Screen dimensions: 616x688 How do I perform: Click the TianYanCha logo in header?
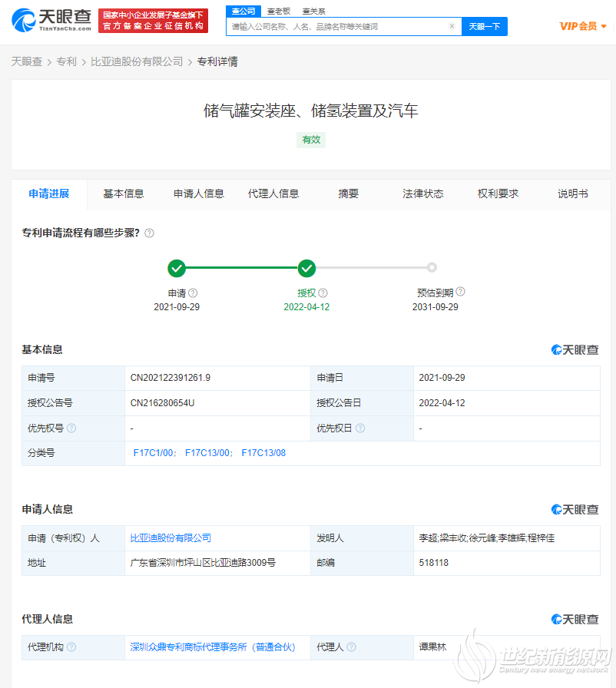51,21
